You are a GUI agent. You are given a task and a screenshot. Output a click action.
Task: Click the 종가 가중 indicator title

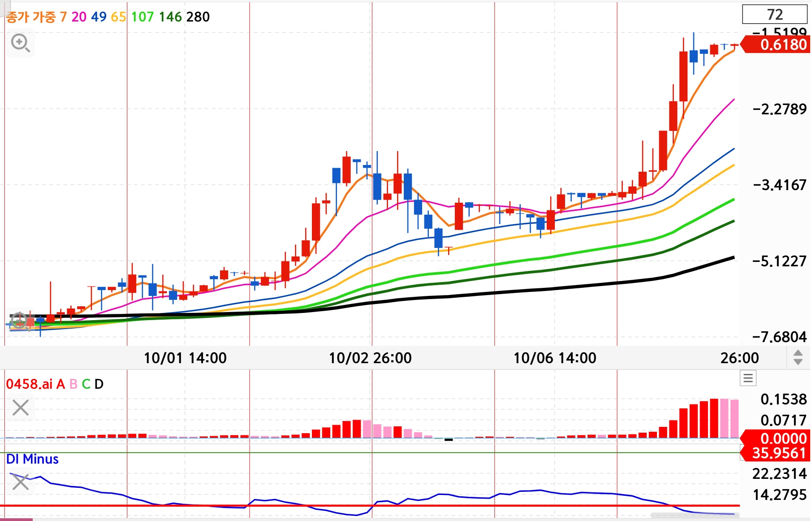(x=31, y=17)
